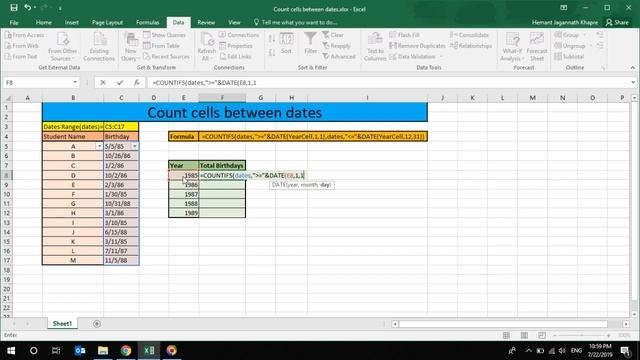Clear the current filter
This screenshot has width=640, height=360.
point(333,35)
